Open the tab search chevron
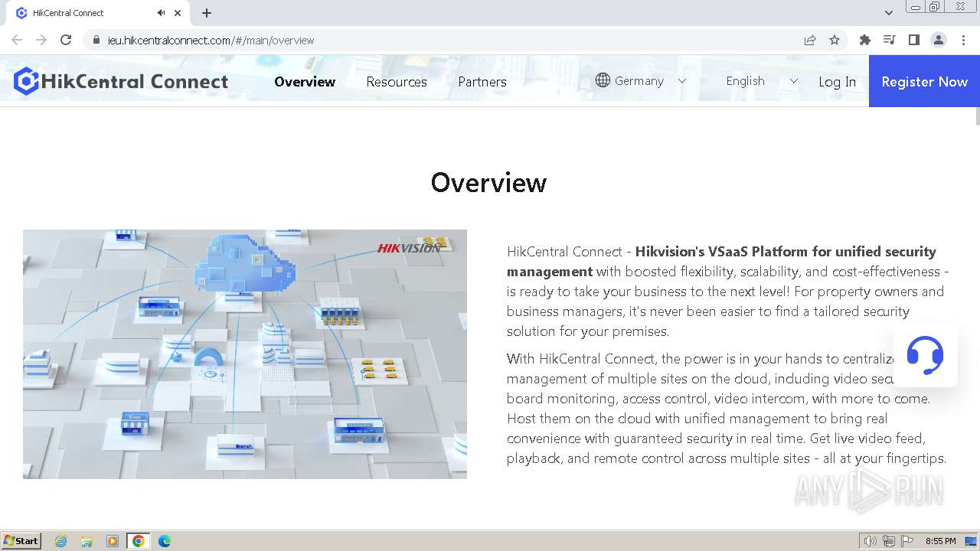The image size is (980, 551). tap(889, 13)
